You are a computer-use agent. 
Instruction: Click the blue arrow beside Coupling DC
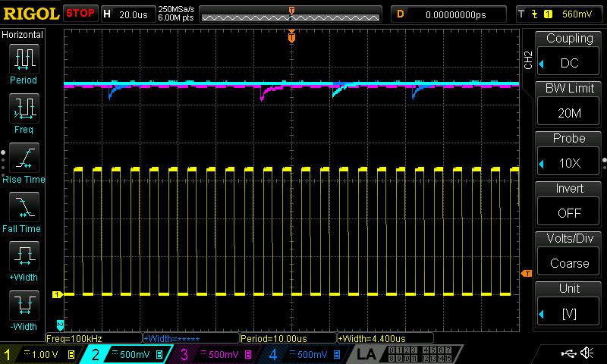click(542, 64)
